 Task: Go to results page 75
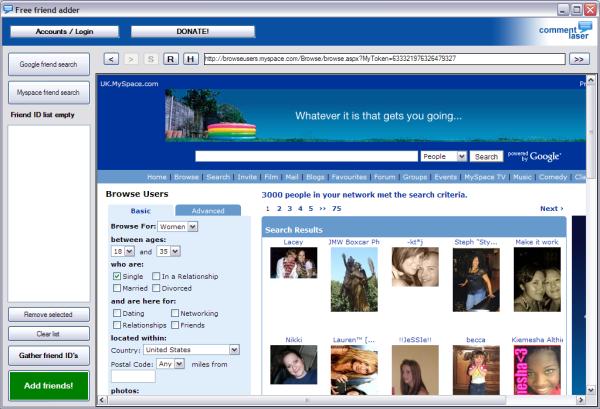336,209
